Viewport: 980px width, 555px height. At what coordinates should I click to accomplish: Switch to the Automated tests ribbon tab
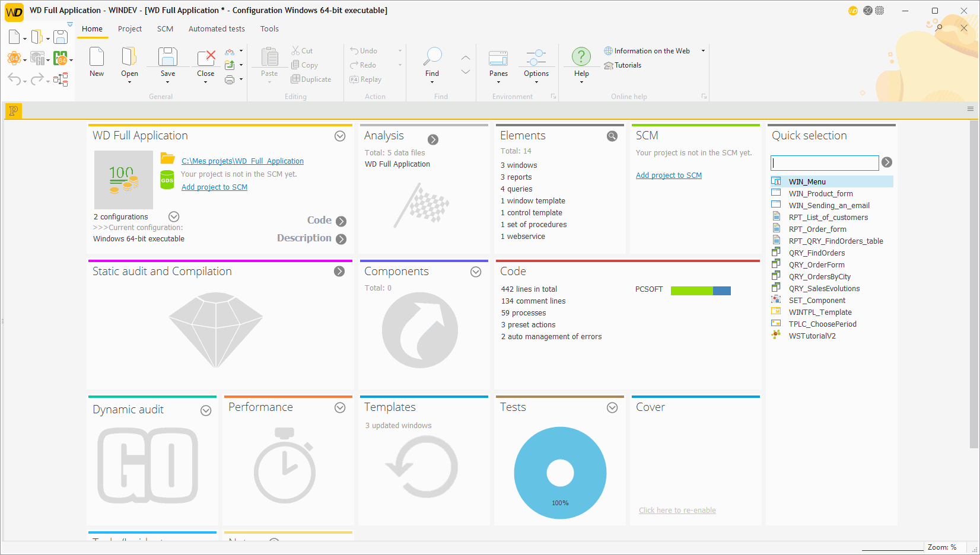pos(217,29)
